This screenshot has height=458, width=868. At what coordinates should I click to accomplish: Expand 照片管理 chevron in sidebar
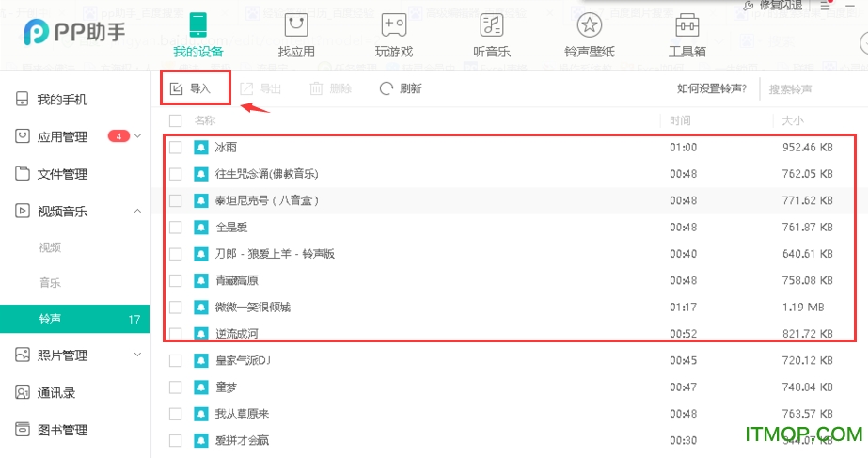pos(138,355)
